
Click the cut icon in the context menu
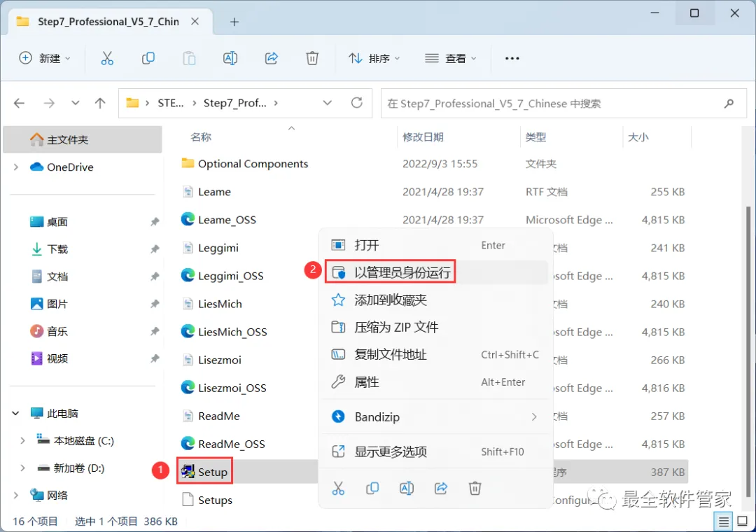point(339,488)
